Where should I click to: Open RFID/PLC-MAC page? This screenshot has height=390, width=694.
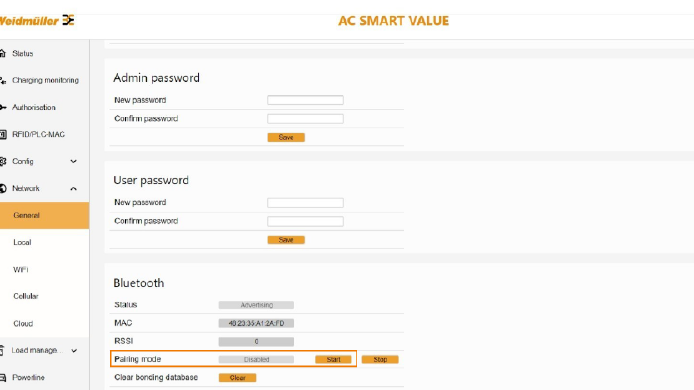click(x=39, y=135)
